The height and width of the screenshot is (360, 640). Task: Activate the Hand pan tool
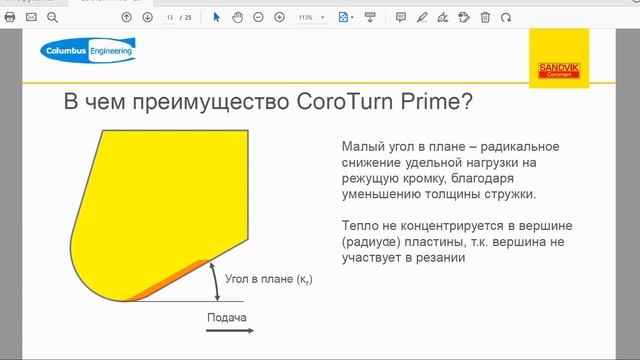tap(238, 17)
